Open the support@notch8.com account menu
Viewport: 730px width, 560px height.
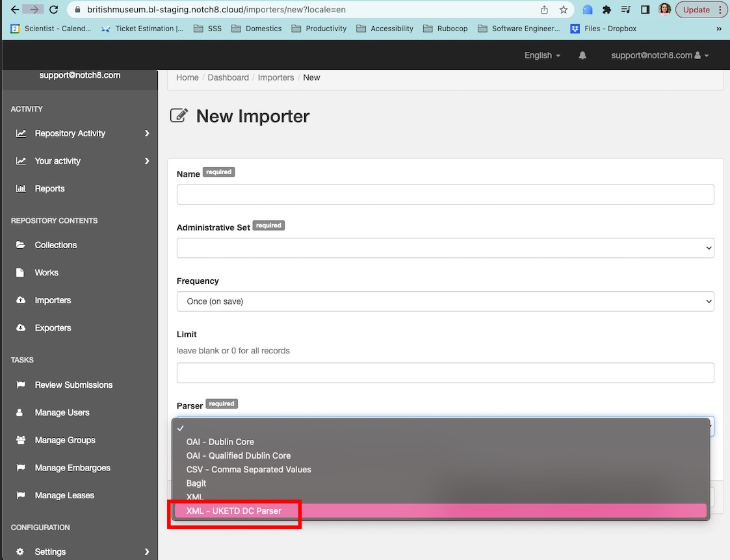(x=658, y=55)
